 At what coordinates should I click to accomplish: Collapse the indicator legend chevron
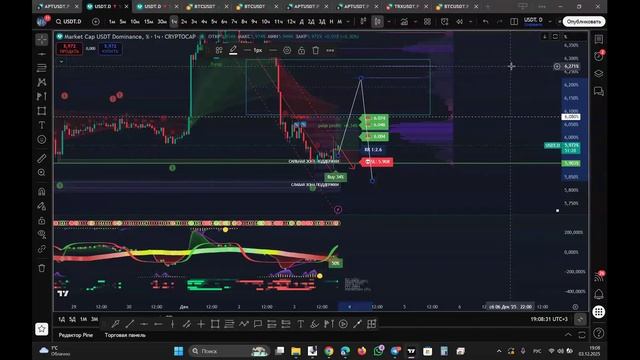[x=61, y=62]
